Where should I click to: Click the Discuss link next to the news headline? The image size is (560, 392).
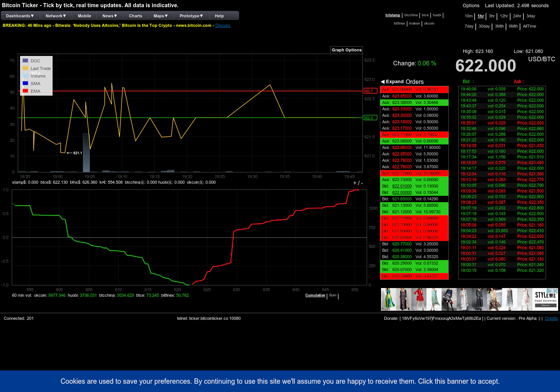(x=222, y=25)
